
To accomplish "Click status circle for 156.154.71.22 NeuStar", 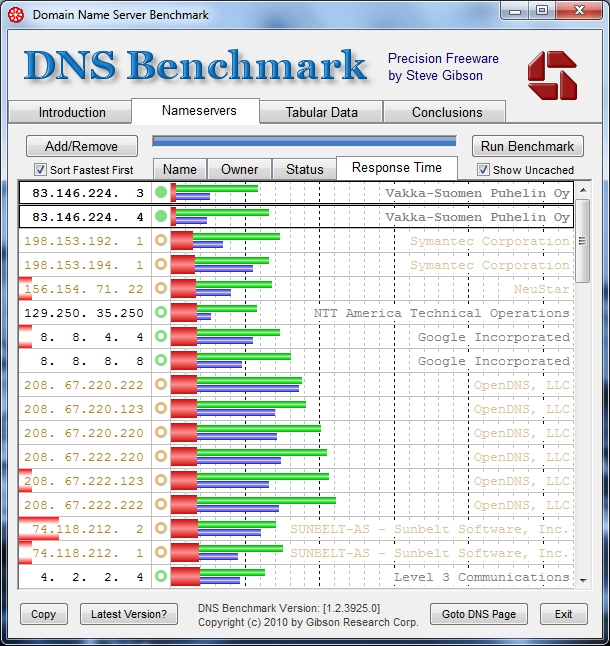I will 161,289.
